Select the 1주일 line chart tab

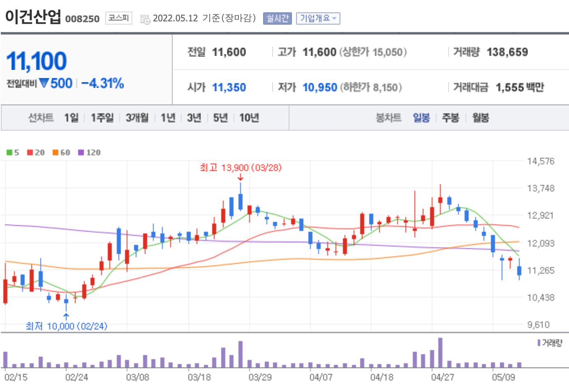(x=102, y=118)
